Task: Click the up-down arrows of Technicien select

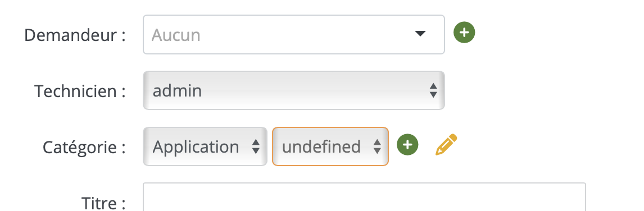Action: pyautogui.click(x=433, y=90)
